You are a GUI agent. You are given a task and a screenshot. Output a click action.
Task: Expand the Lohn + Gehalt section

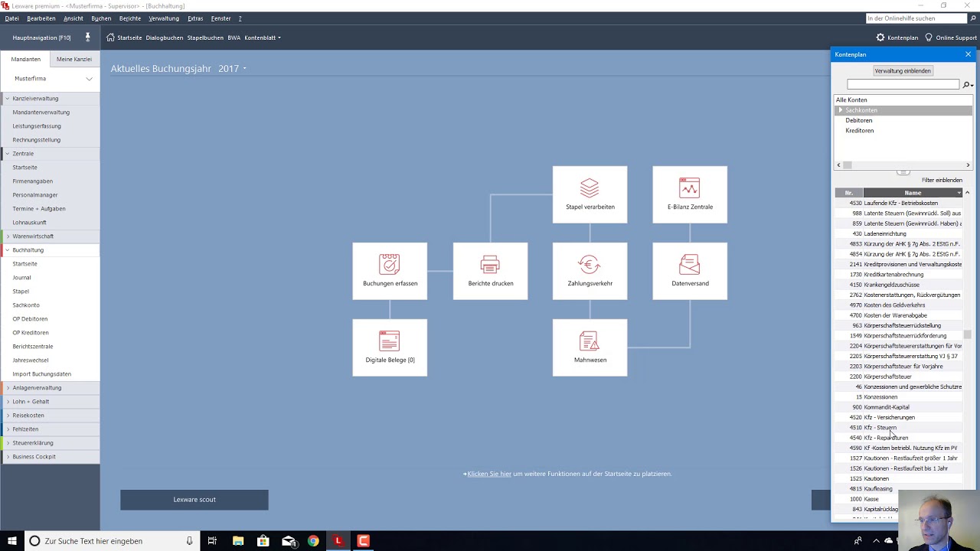[x=8, y=402]
